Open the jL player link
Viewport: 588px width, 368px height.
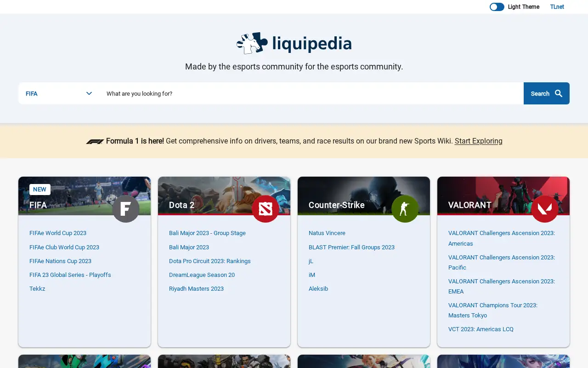point(311,261)
